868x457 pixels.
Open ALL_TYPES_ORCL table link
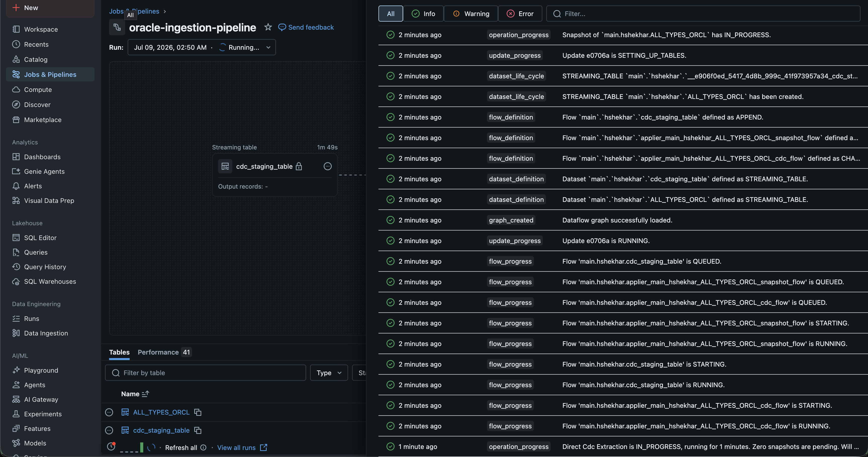point(161,412)
